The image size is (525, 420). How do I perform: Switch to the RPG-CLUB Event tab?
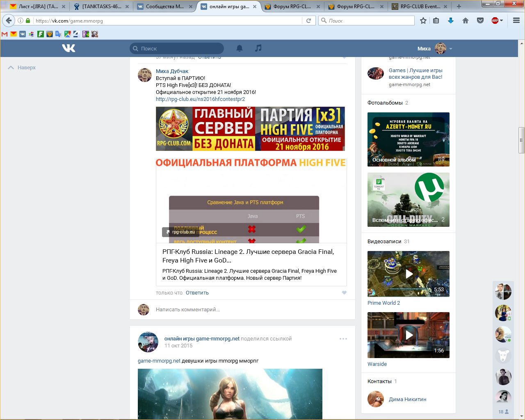(420, 7)
